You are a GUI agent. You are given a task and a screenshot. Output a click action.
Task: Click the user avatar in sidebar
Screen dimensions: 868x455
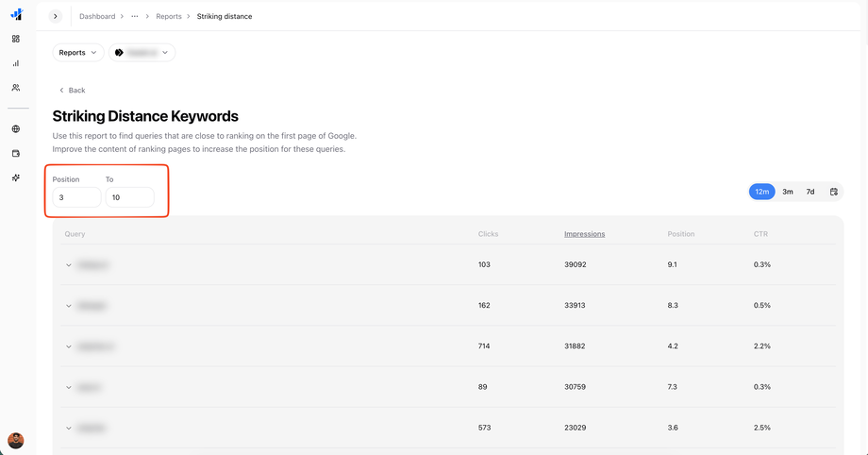pyautogui.click(x=16, y=441)
